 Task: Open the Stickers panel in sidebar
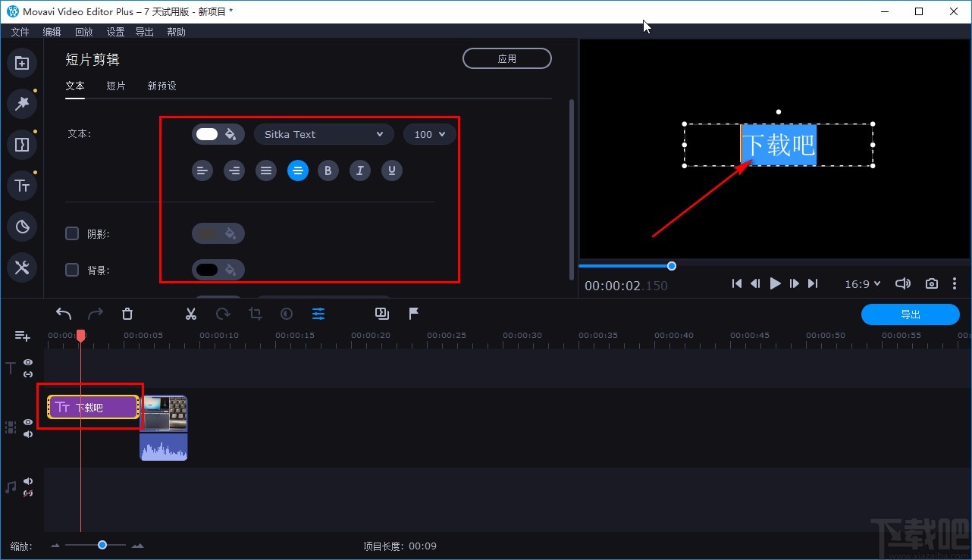tap(22, 227)
